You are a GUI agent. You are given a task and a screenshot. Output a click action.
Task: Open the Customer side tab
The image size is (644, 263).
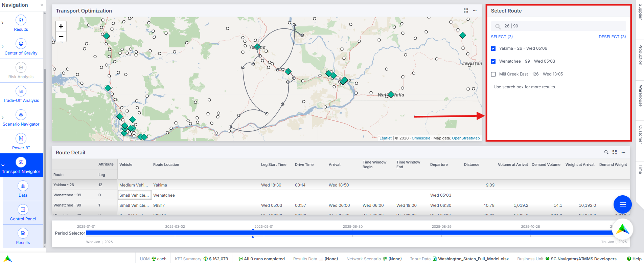tap(640, 135)
